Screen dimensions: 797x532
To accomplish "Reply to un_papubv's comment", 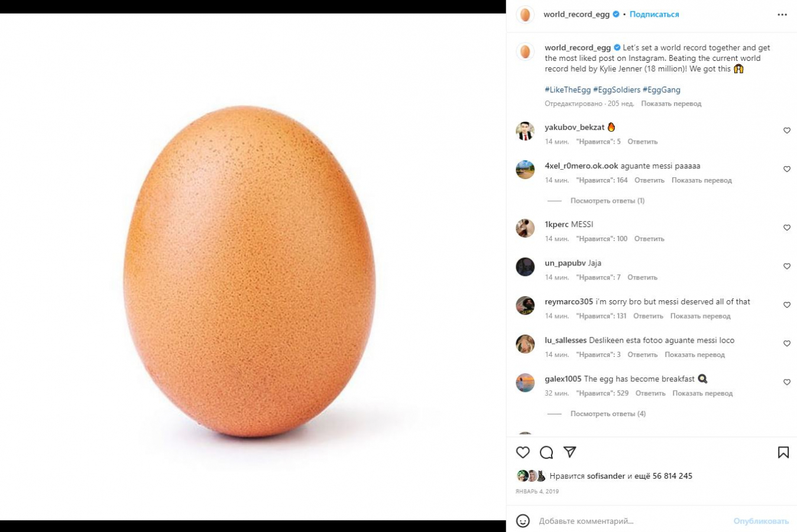I will (x=642, y=277).
